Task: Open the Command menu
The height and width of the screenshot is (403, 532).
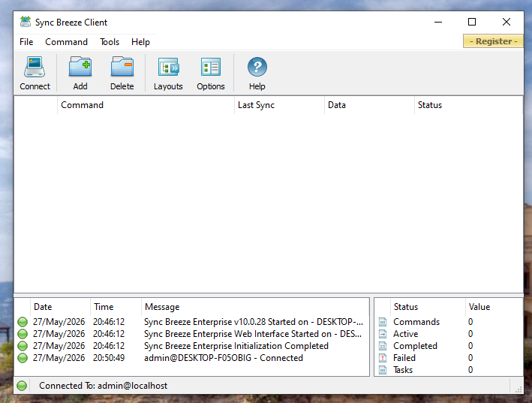Action: [x=67, y=42]
